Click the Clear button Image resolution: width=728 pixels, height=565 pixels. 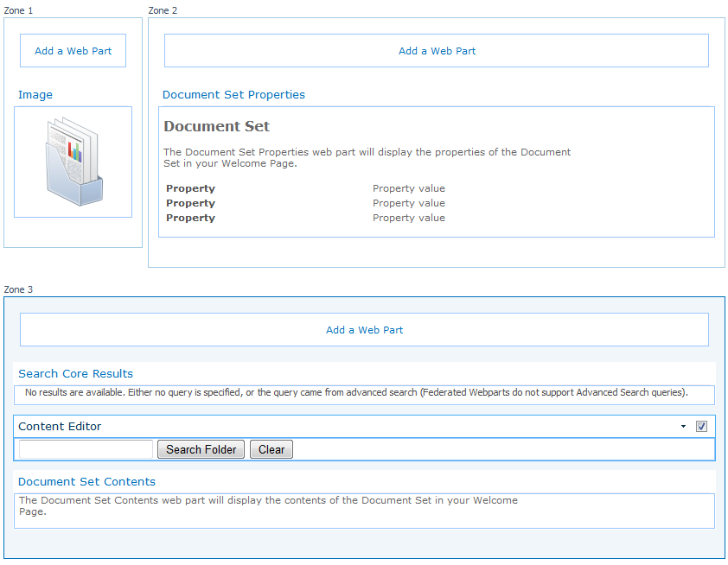(x=271, y=449)
